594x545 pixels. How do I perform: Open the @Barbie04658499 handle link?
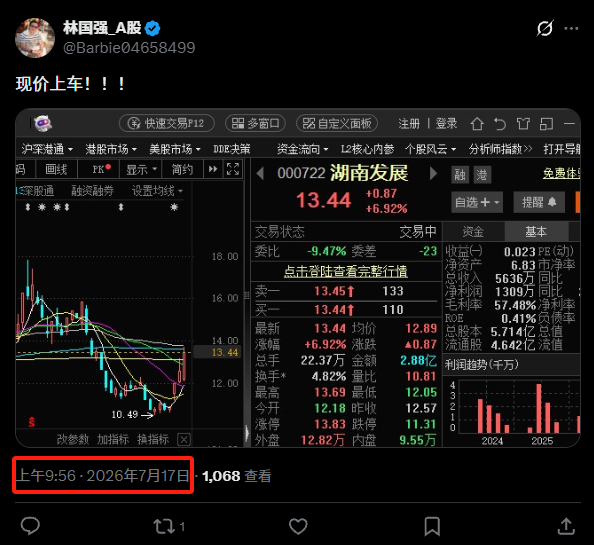129,48
